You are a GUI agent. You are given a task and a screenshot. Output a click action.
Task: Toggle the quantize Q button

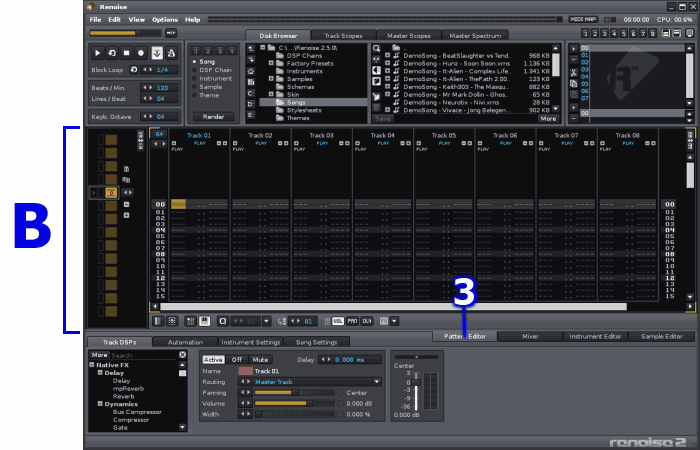click(x=222, y=321)
